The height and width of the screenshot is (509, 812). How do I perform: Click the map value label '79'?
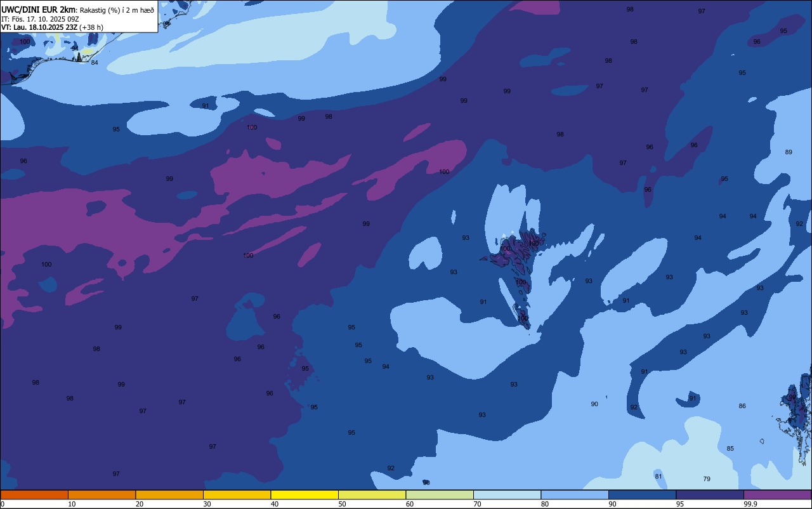point(707,479)
